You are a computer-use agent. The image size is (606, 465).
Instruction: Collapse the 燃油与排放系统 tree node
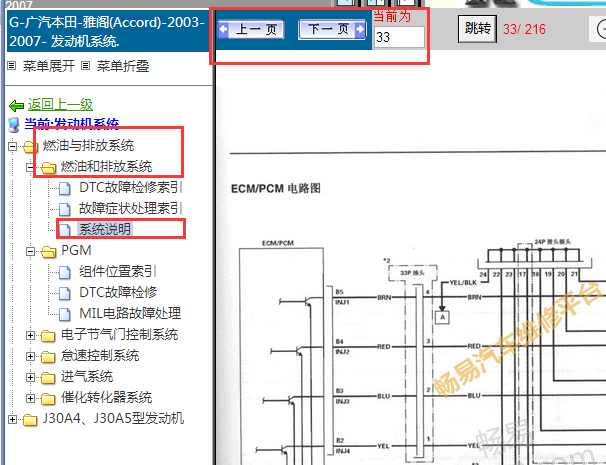[13, 146]
